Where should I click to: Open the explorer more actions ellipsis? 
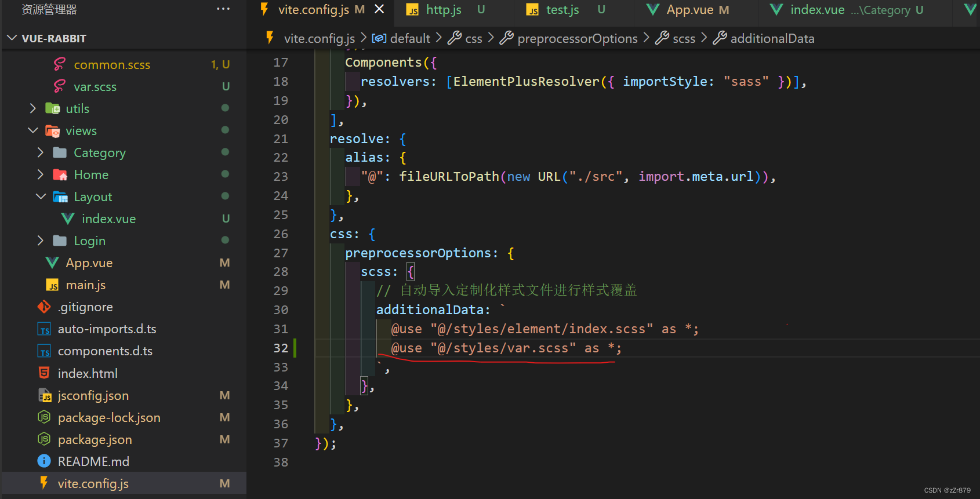click(223, 9)
